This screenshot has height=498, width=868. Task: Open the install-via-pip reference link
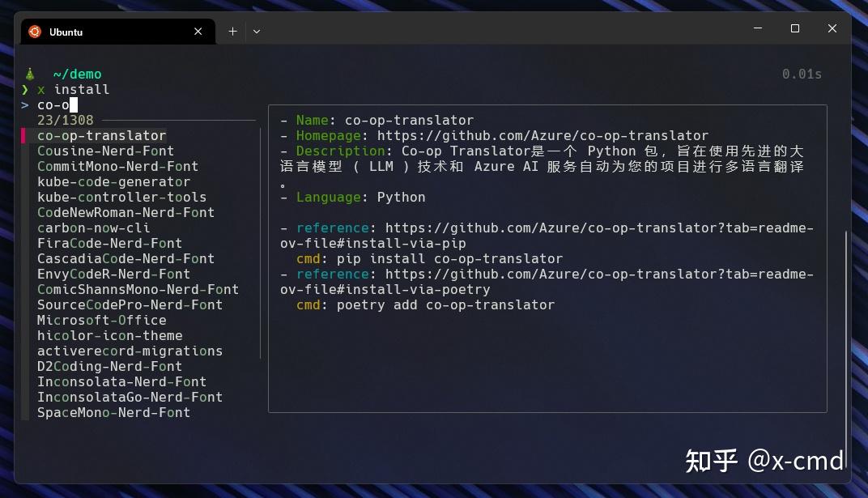click(x=547, y=236)
